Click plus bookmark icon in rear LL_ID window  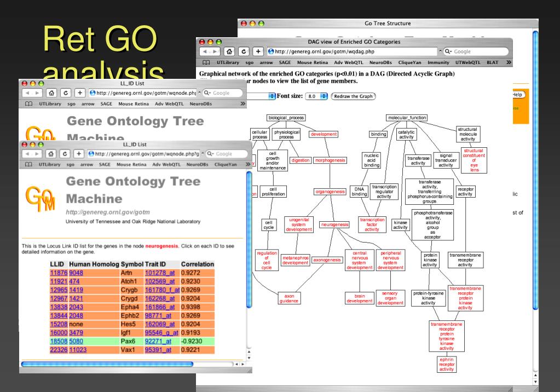click(x=80, y=93)
